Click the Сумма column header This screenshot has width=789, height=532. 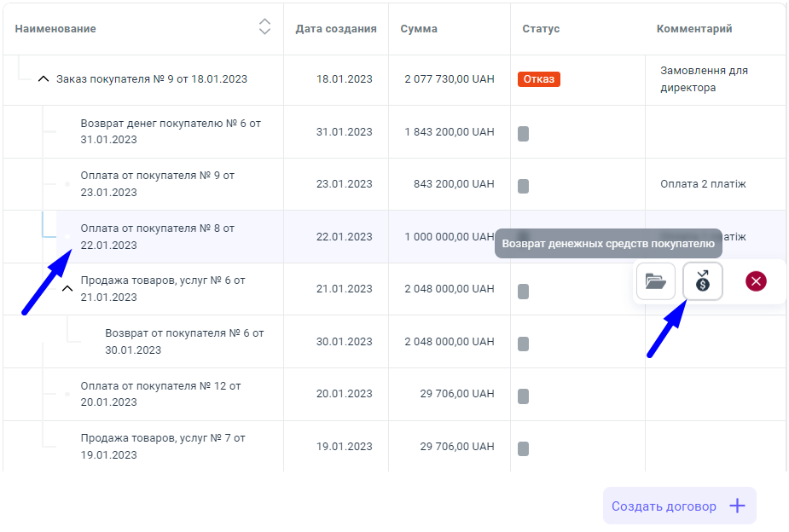[419, 28]
